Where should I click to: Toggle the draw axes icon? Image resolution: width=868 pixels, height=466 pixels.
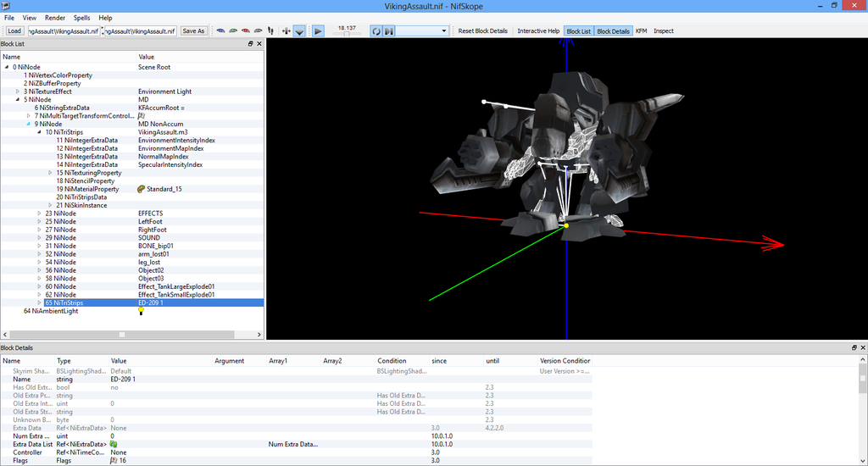pyautogui.click(x=287, y=31)
